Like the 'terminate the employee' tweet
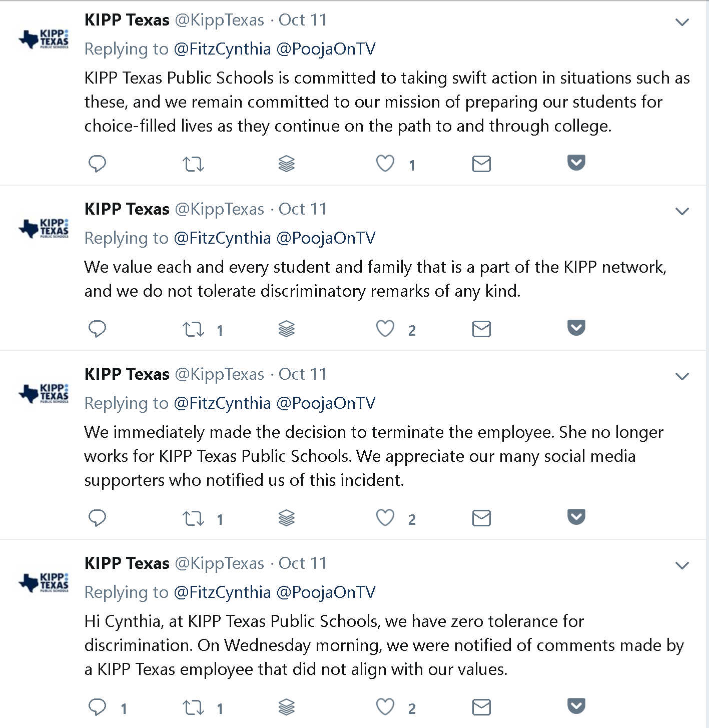 coord(385,518)
